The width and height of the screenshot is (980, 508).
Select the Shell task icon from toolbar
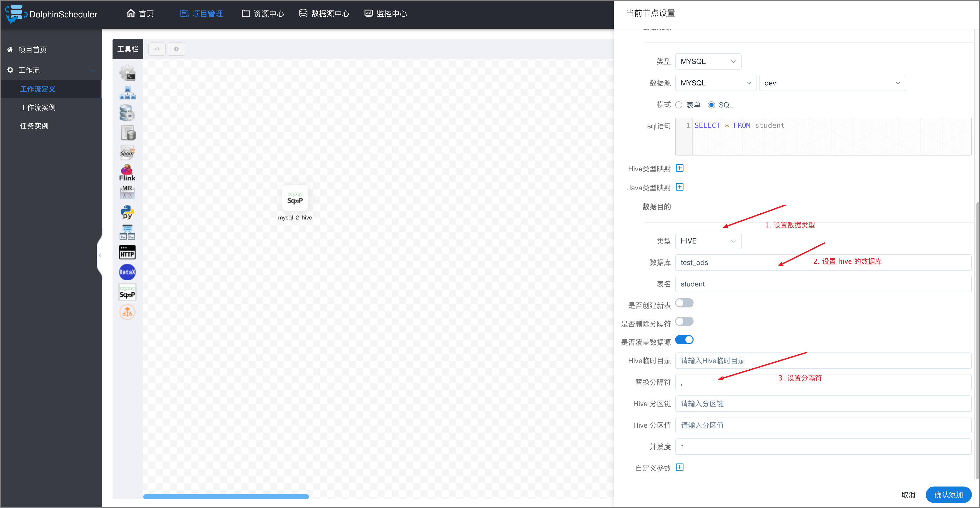(127, 72)
